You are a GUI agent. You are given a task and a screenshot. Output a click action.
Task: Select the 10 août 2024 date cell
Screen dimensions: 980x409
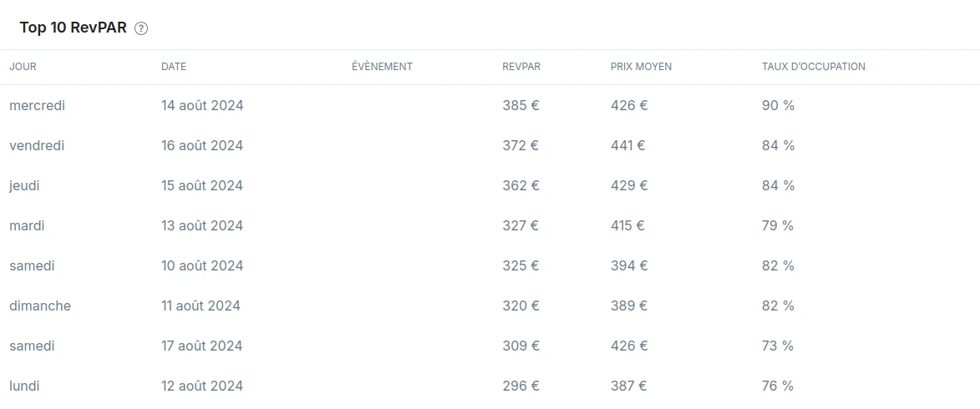pos(202,266)
